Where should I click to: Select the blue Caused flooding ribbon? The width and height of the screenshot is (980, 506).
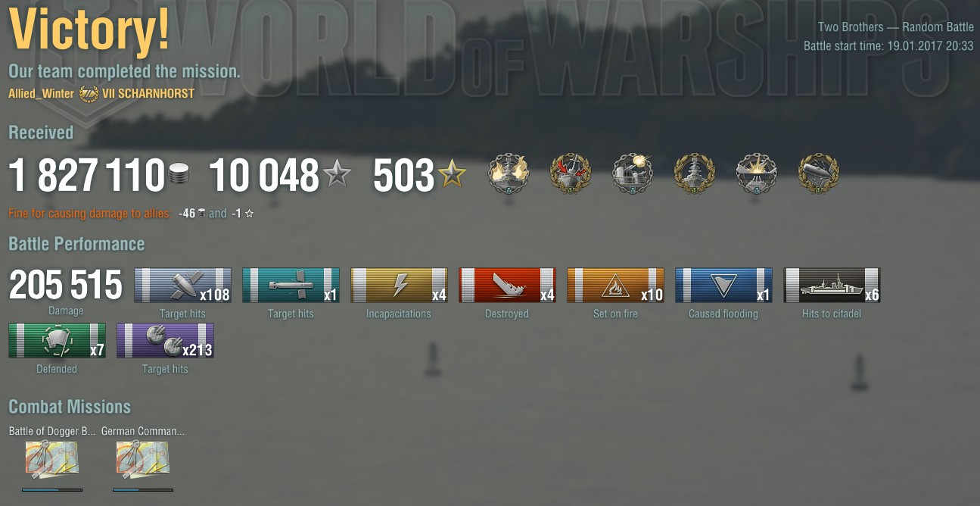723,285
